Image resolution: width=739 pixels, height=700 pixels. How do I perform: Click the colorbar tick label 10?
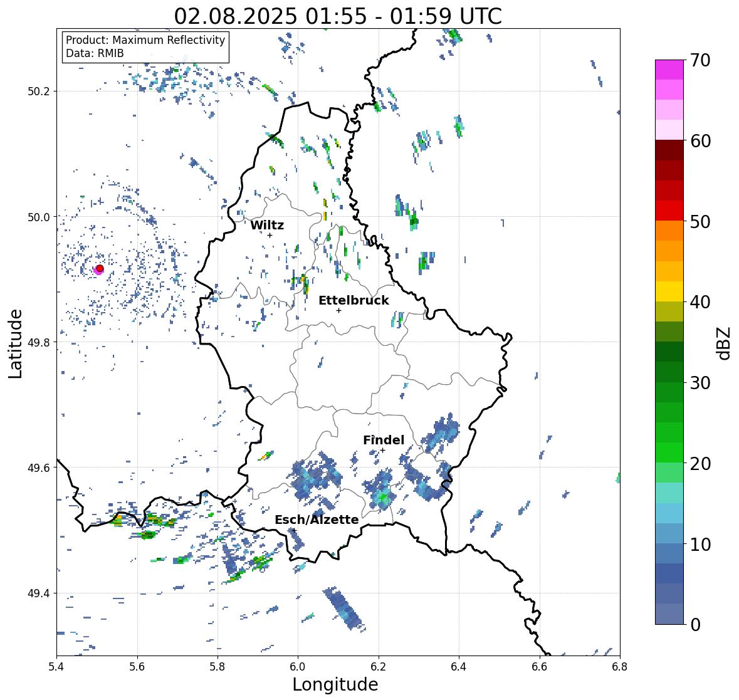(x=700, y=544)
